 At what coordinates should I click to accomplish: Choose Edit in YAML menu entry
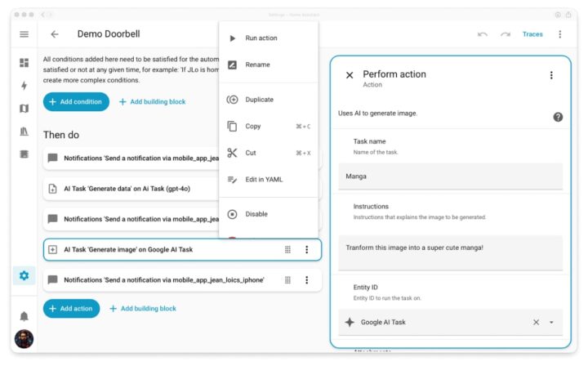(264, 180)
